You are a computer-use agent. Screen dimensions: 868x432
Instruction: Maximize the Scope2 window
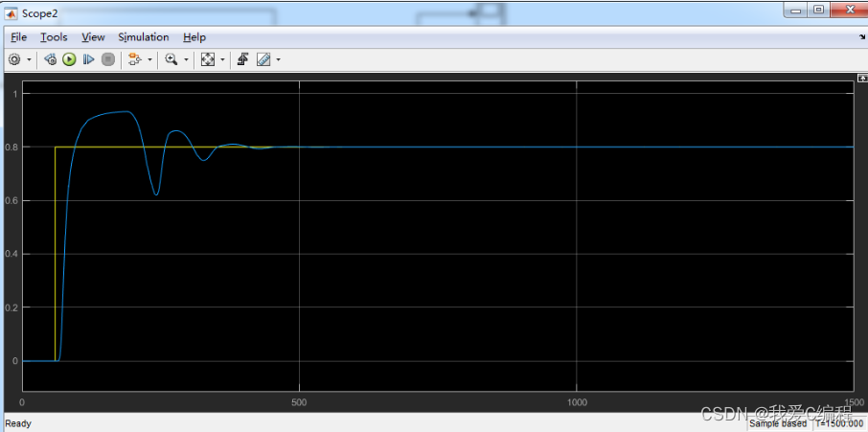pyautogui.click(x=819, y=10)
